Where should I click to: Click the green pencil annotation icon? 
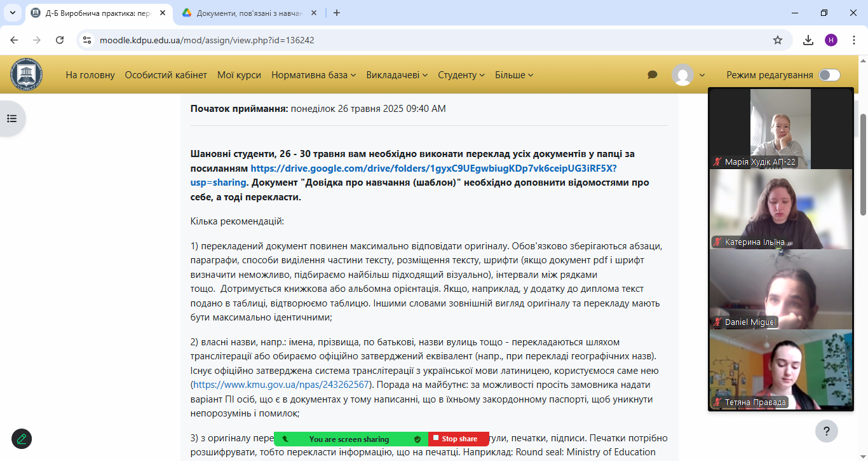point(22,439)
